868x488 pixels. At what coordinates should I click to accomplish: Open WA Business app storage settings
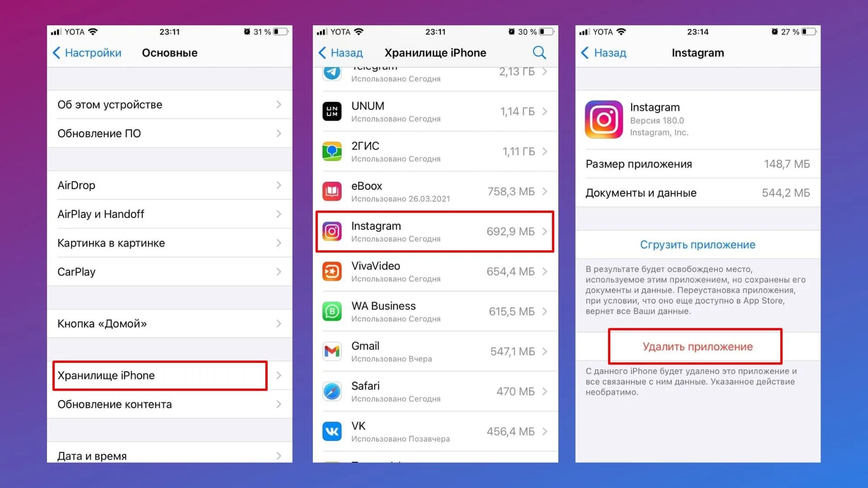434,311
